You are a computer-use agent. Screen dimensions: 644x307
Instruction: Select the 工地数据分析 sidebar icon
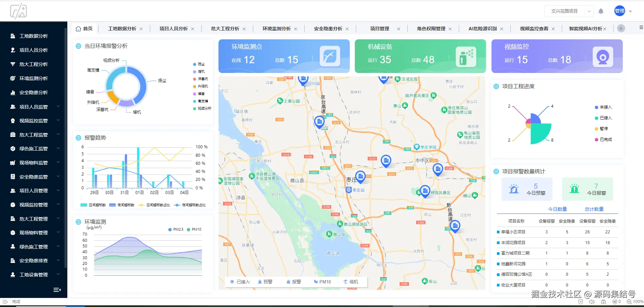point(12,36)
